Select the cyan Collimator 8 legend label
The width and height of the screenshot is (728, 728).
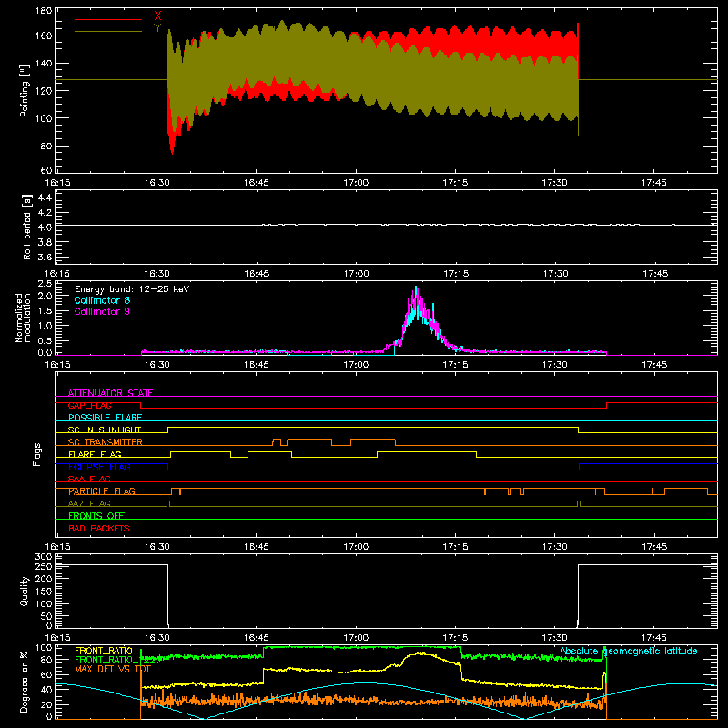[x=102, y=300]
